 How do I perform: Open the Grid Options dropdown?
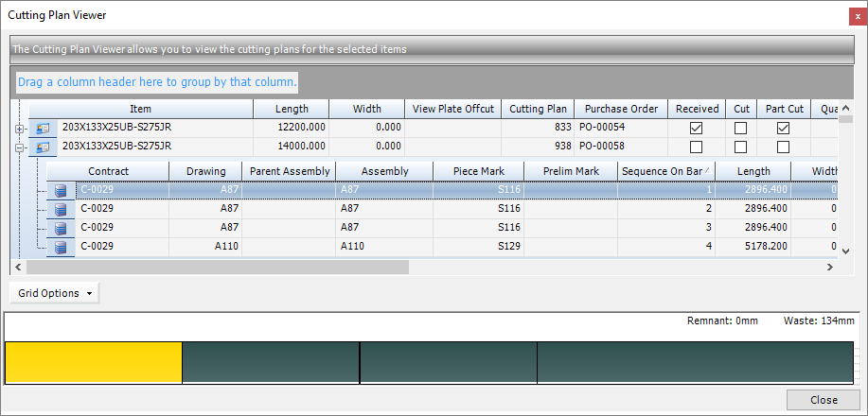tap(53, 293)
